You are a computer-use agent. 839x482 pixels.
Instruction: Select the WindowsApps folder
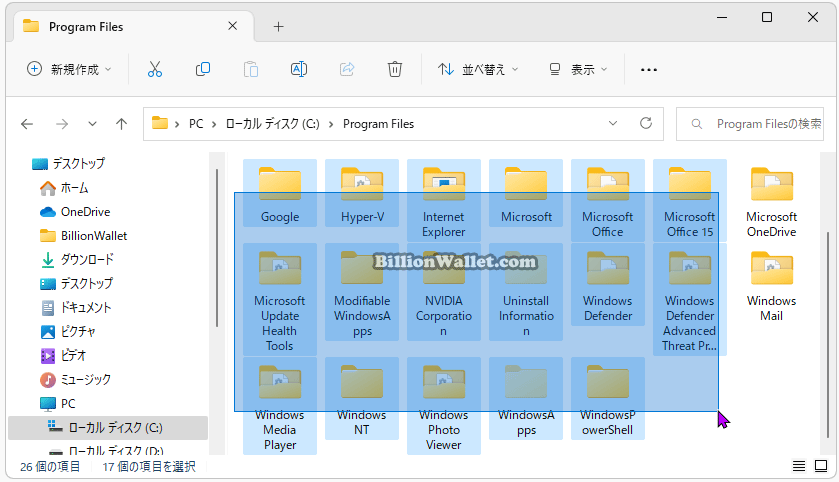[525, 398]
